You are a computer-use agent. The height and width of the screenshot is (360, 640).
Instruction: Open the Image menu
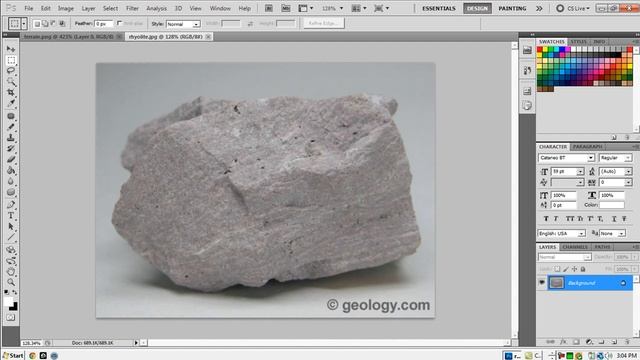click(65, 8)
